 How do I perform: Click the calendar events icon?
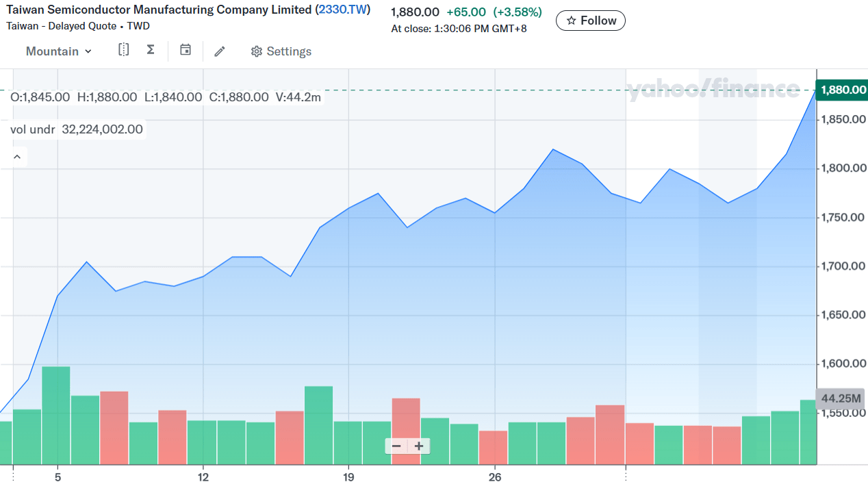point(186,50)
